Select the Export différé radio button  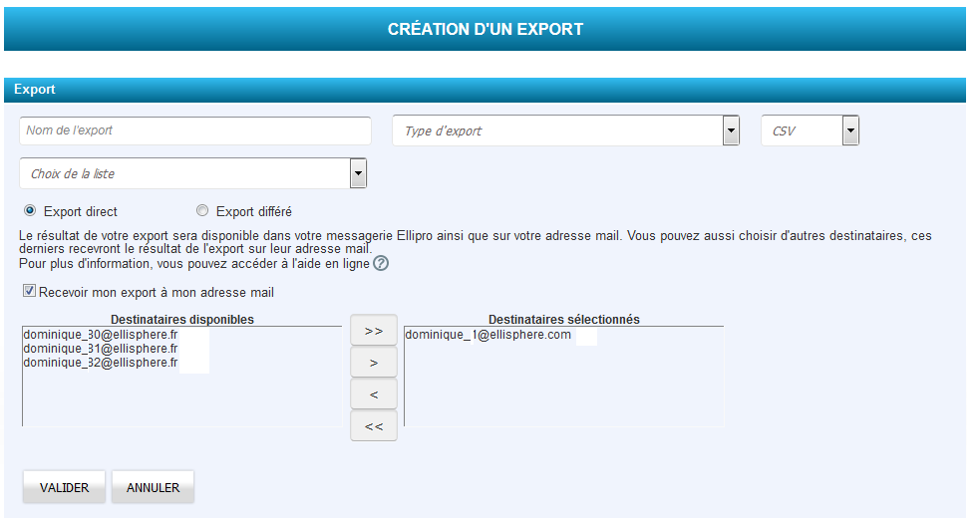coord(202,211)
